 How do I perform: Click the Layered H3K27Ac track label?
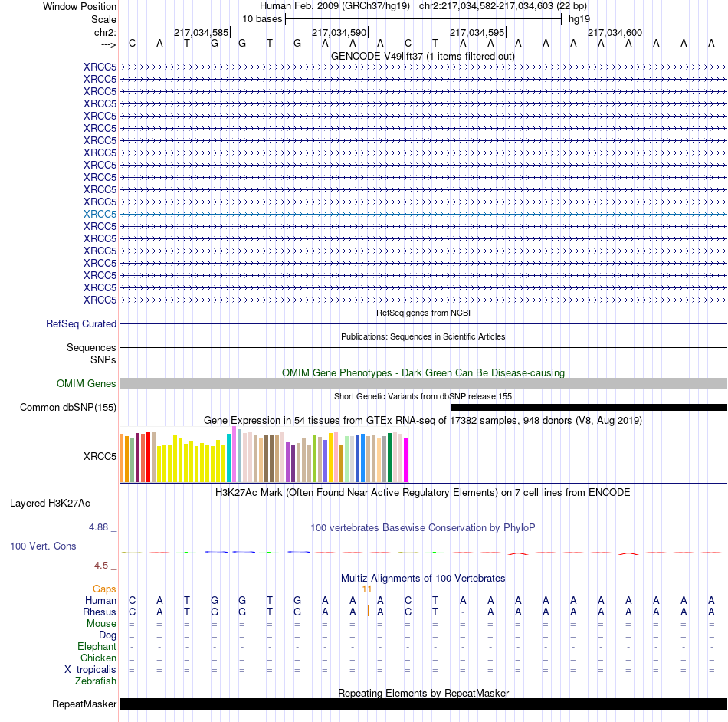pyautogui.click(x=50, y=504)
